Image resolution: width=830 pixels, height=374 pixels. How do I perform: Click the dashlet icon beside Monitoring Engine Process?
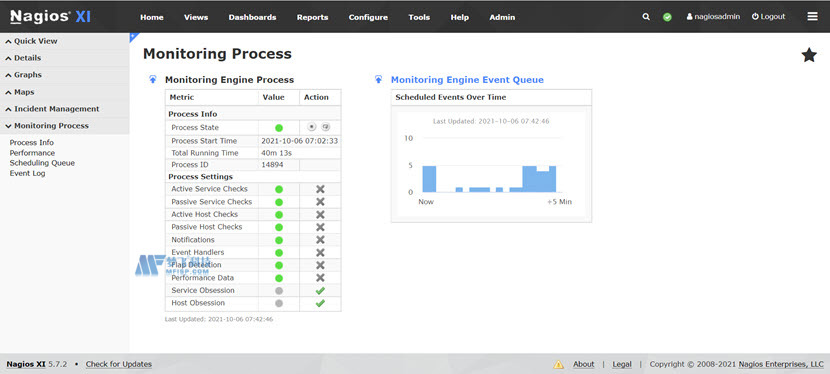(153, 80)
